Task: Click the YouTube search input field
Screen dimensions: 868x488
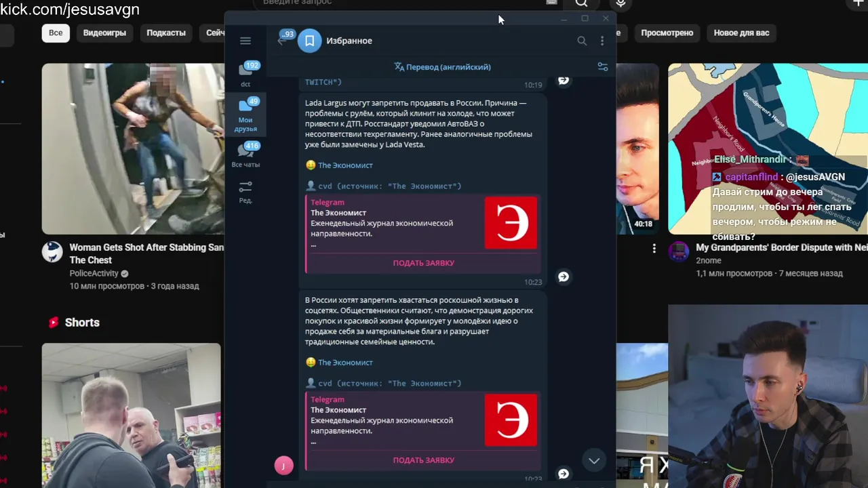Action: (407, 3)
